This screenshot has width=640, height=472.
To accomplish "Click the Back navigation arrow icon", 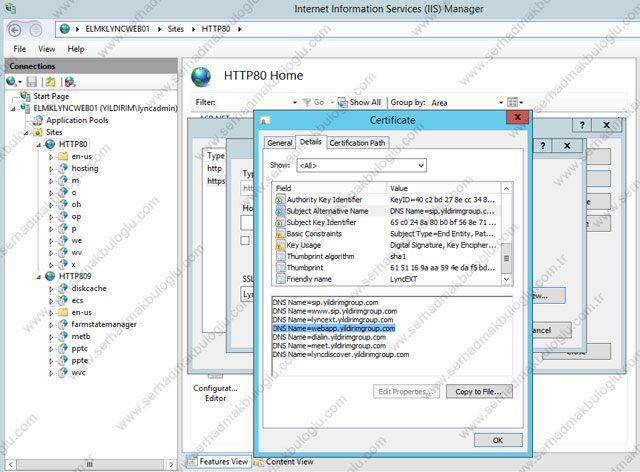I will tap(15, 30).
